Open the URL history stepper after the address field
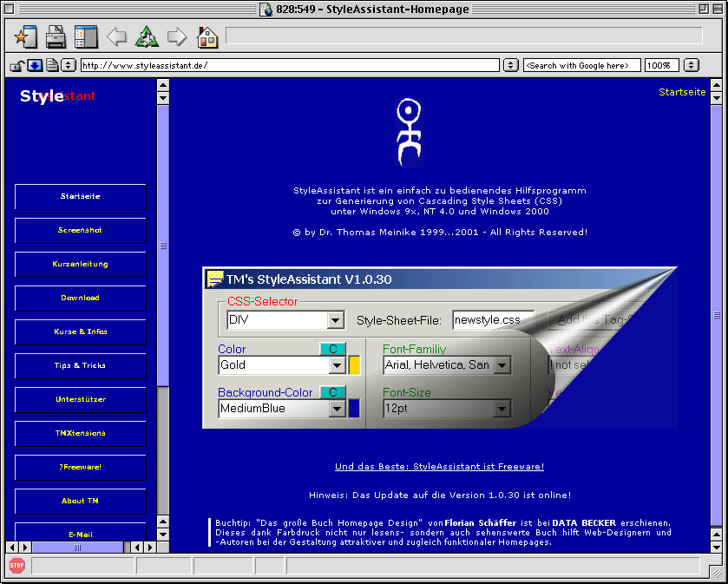This screenshot has width=728, height=584. tap(511, 65)
